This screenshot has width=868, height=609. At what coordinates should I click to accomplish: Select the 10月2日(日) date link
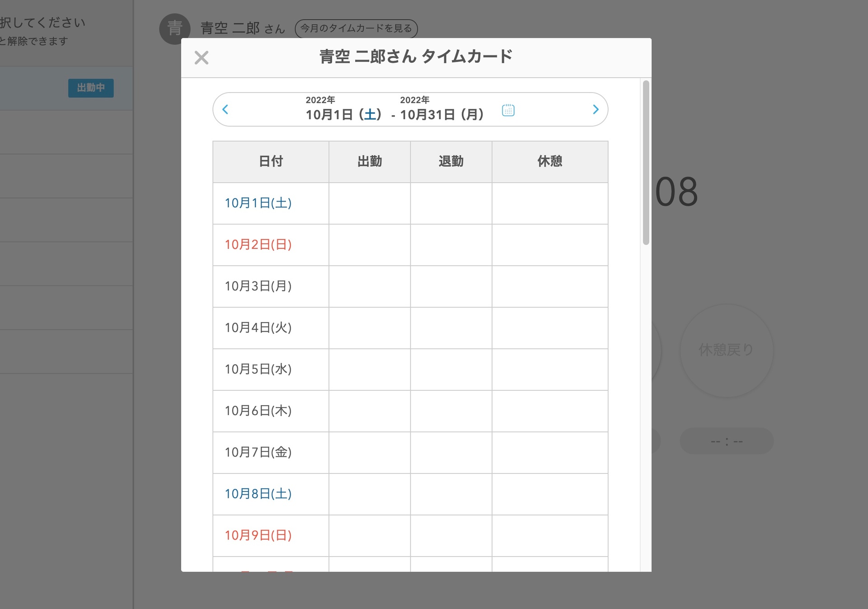click(258, 244)
